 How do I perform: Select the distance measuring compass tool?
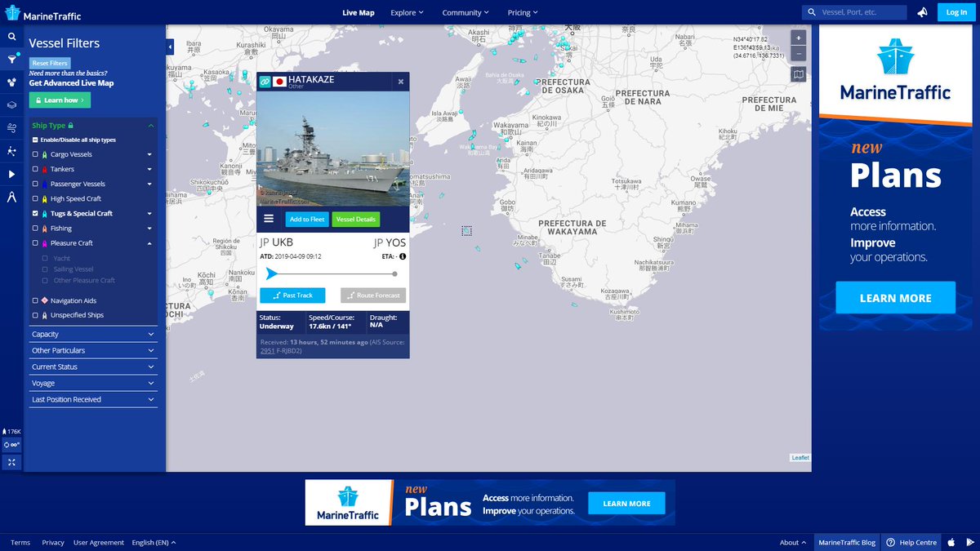point(11,197)
